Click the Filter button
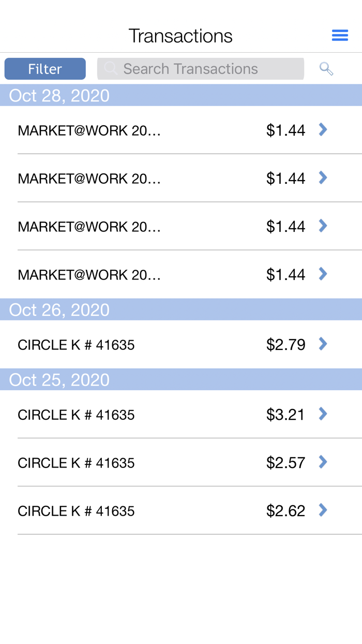 coord(45,68)
